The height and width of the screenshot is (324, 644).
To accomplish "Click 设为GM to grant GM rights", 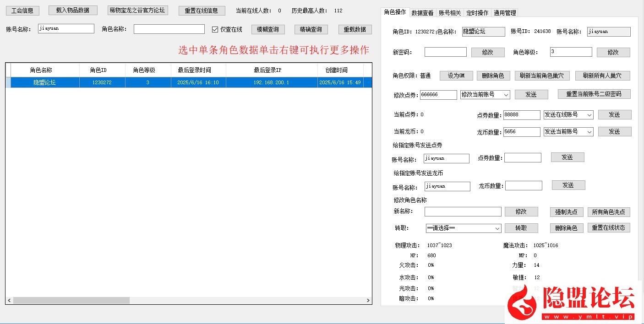I will (x=456, y=76).
